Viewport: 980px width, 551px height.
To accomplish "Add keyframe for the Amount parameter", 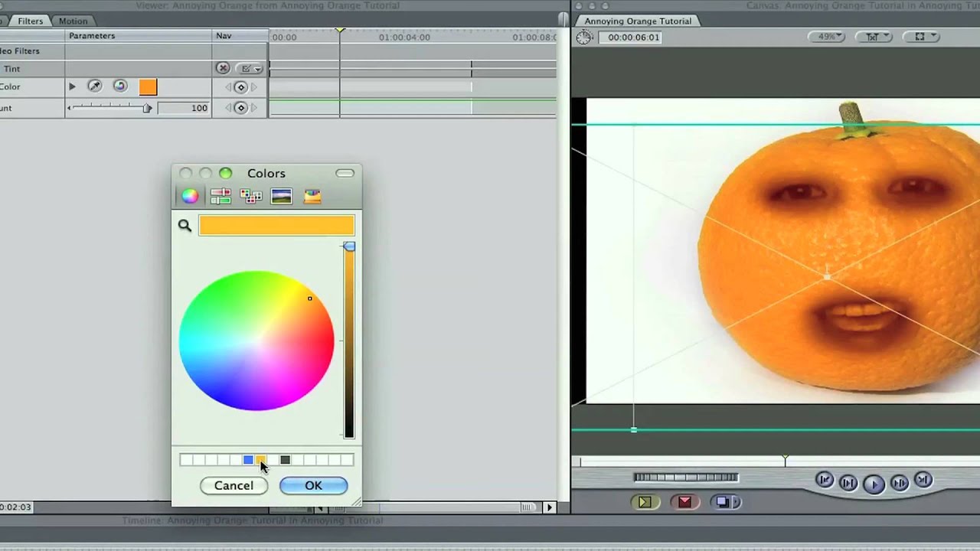I will pos(240,108).
